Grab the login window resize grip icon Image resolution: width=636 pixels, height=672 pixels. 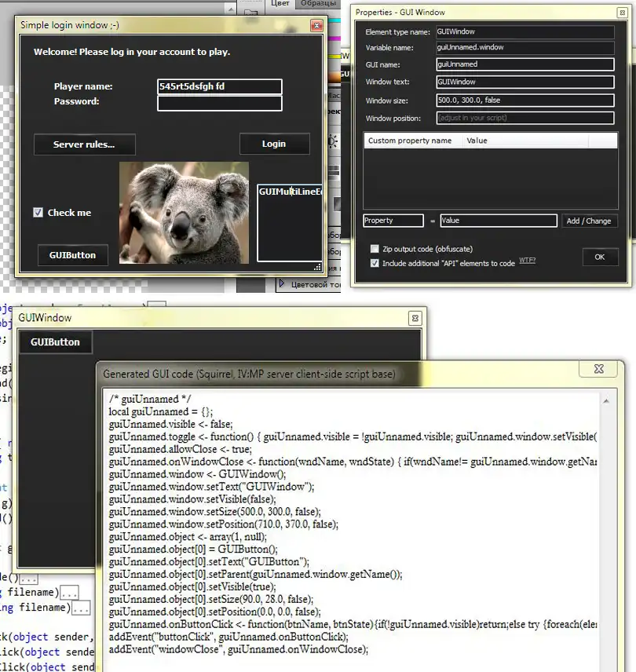(x=317, y=267)
